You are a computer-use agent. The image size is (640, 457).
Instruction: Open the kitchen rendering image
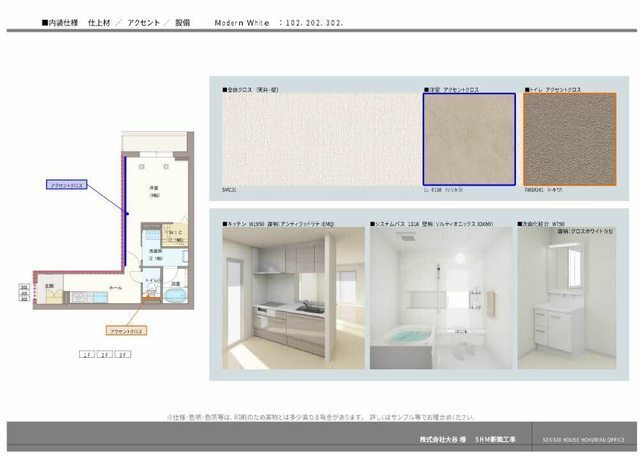(x=288, y=298)
